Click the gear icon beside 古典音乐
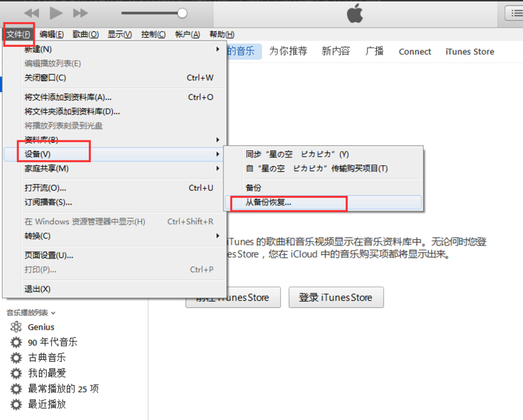The height and width of the screenshot is (420, 523). click(x=16, y=358)
